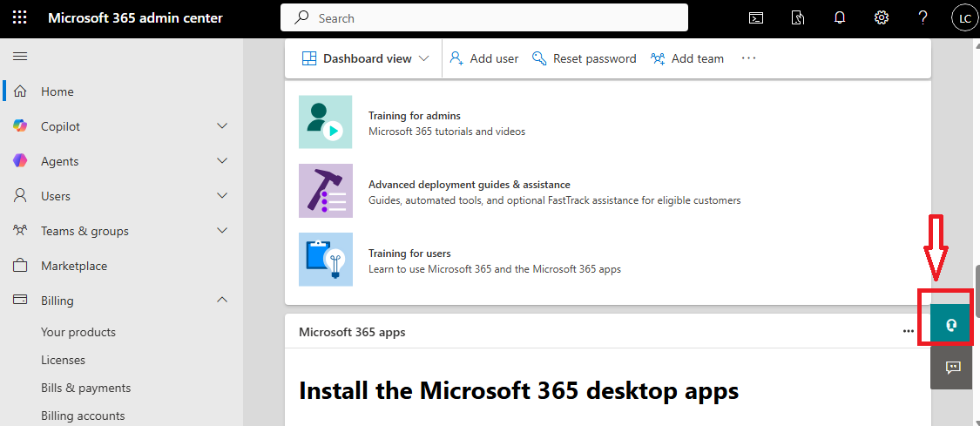Viewport: 980px width, 426px height.
Task: Open Bills & payments under Billing
Action: pos(85,388)
